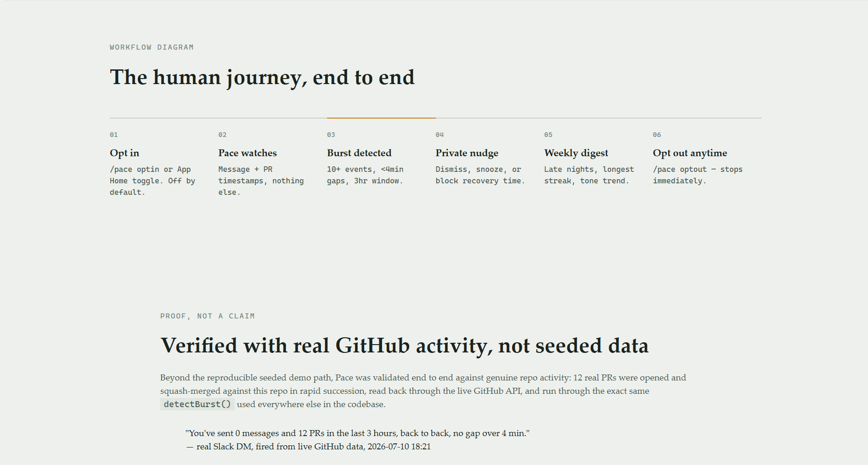Screen dimensions: 868x465
Task: Select the 'Pace watches' workflow step
Action: tap(248, 153)
